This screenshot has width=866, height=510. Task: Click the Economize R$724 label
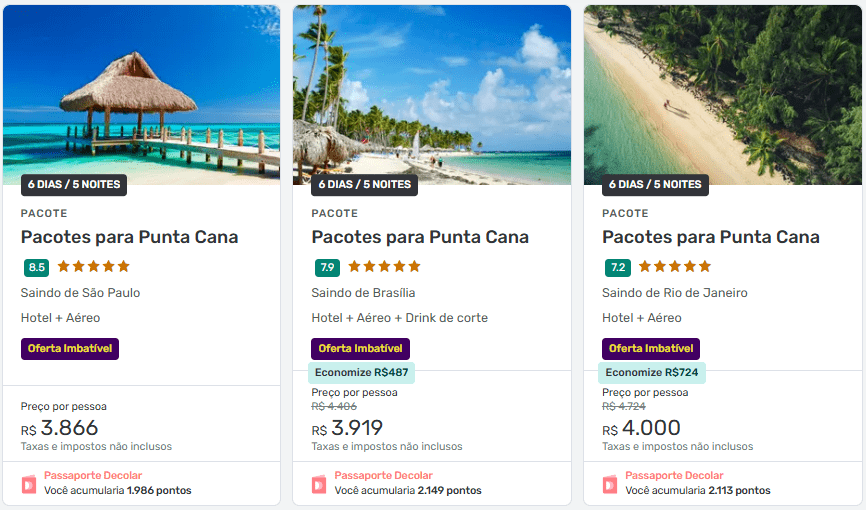coord(652,372)
